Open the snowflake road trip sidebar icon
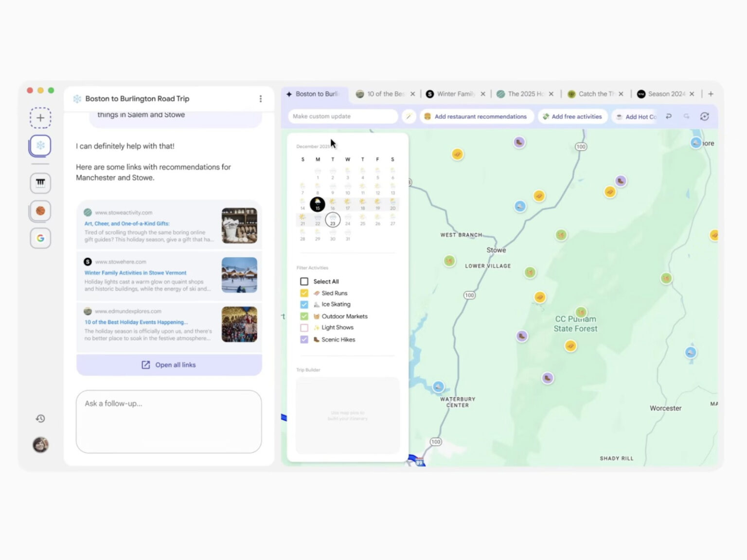The width and height of the screenshot is (747, 560). [40, 145]
